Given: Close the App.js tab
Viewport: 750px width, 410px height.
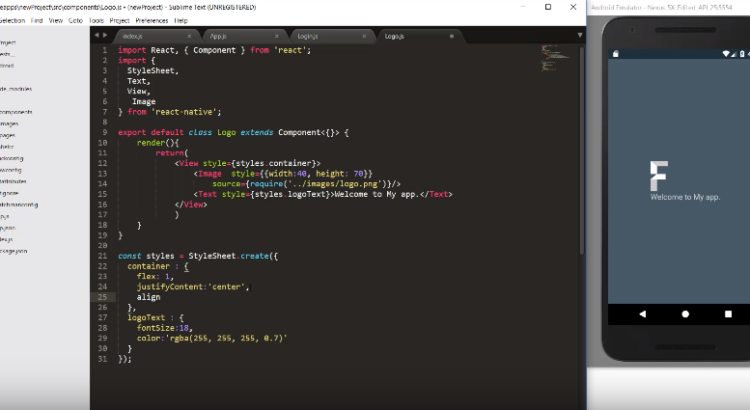Looking at the screenshot, I should click(x=278, y=37).
